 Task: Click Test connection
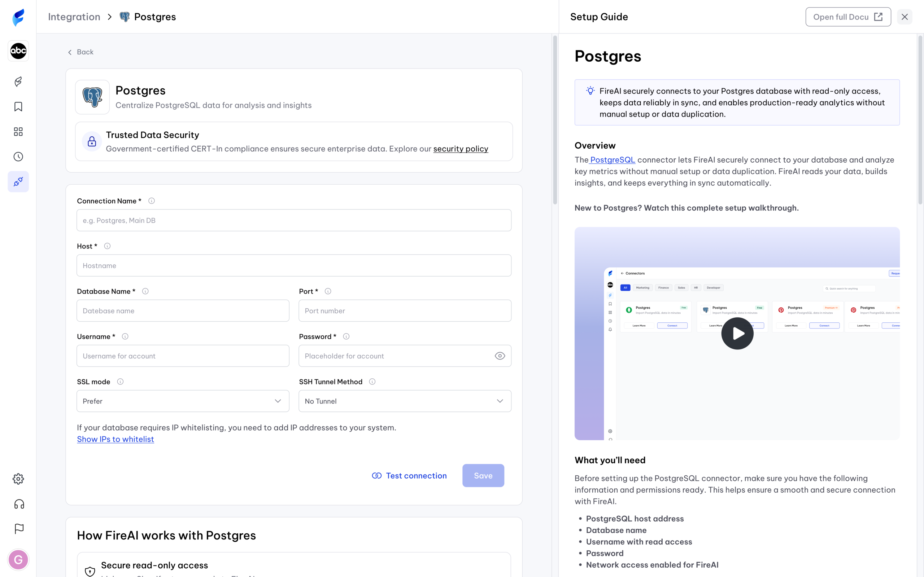pos(409,475)
